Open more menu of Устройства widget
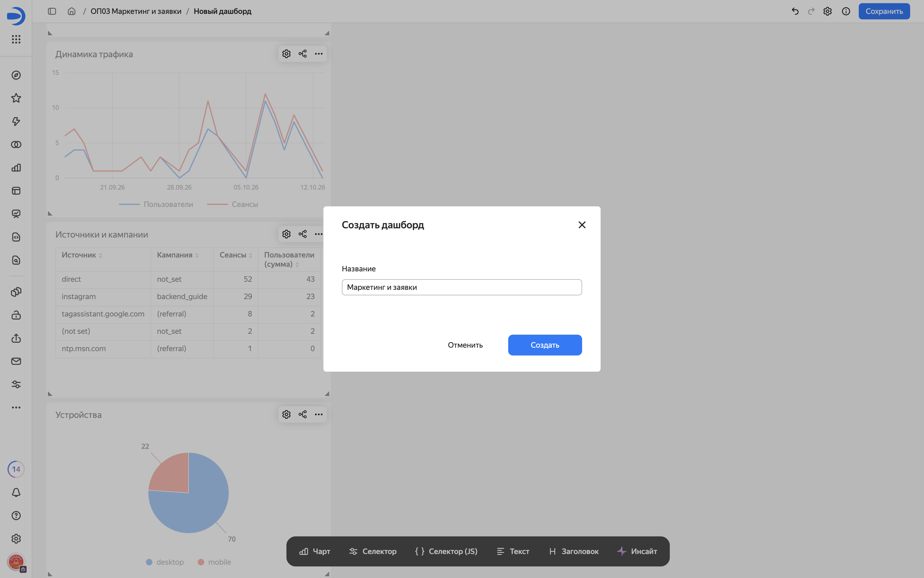Image resolution: width=924 pixels, height=578 pixels. pyautogui.click(x=318, y=414)
